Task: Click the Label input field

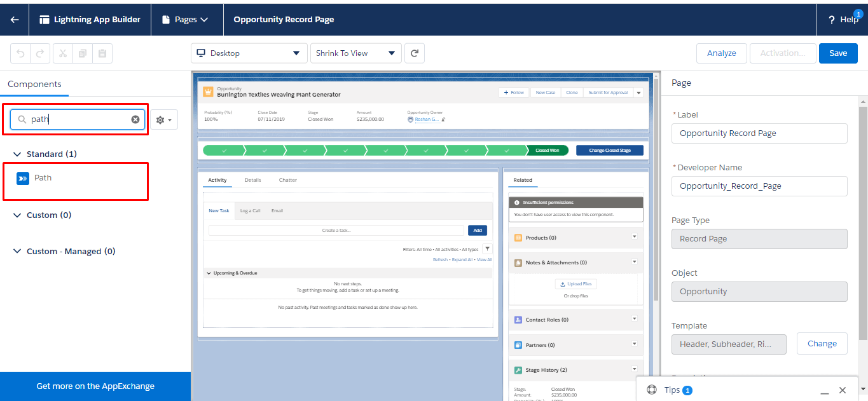Action: [759, 133]
